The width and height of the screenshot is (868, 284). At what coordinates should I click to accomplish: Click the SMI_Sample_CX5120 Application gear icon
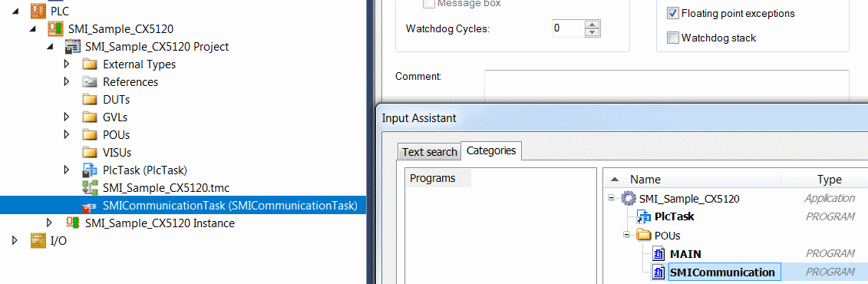point(629,198)
